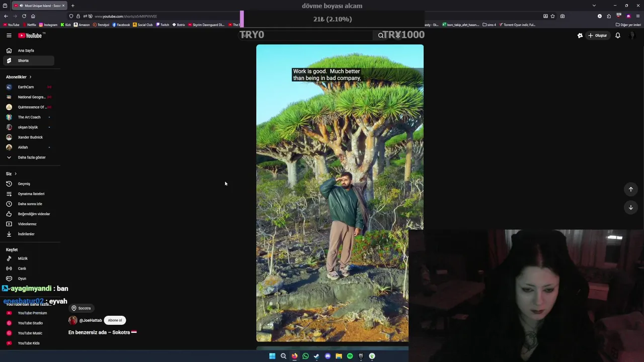Open File Explorer from the taskbar
Viewport: 644px width, 362px height.
click(x=339, y=356)
